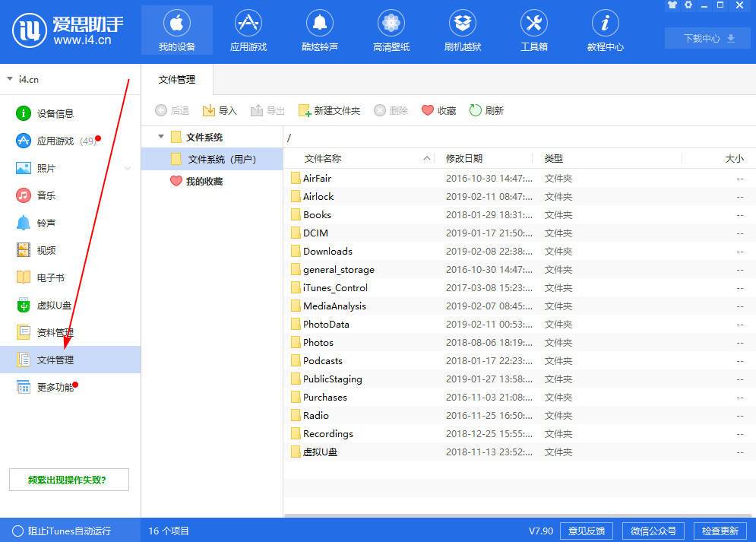The width and height of the screenshot is (756, 542).
Task: Open the 酷炫铃声 ringtones section
Action: 319,29
